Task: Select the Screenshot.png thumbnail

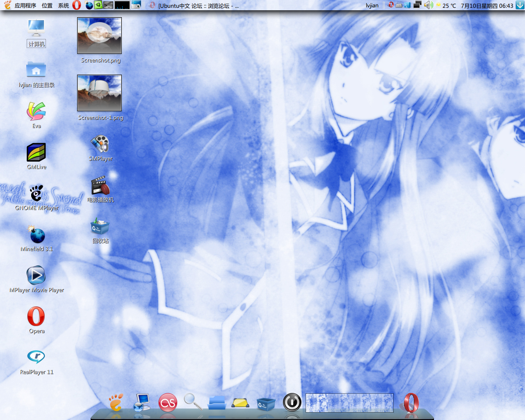Action: coord(99,36)
